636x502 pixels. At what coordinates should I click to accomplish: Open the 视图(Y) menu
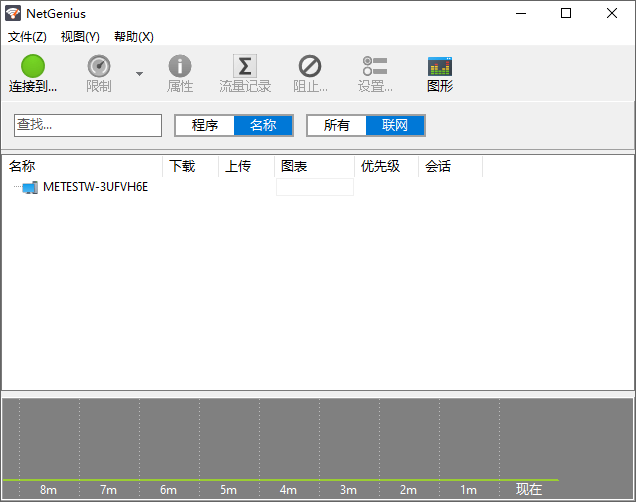[x=80, y=37]
